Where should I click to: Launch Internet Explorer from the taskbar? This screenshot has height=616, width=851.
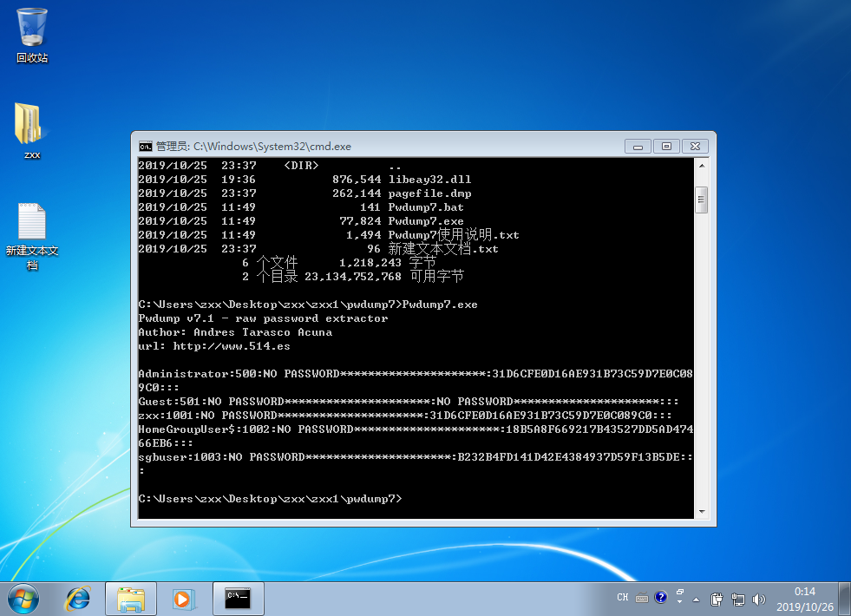(x=78, y=599)
